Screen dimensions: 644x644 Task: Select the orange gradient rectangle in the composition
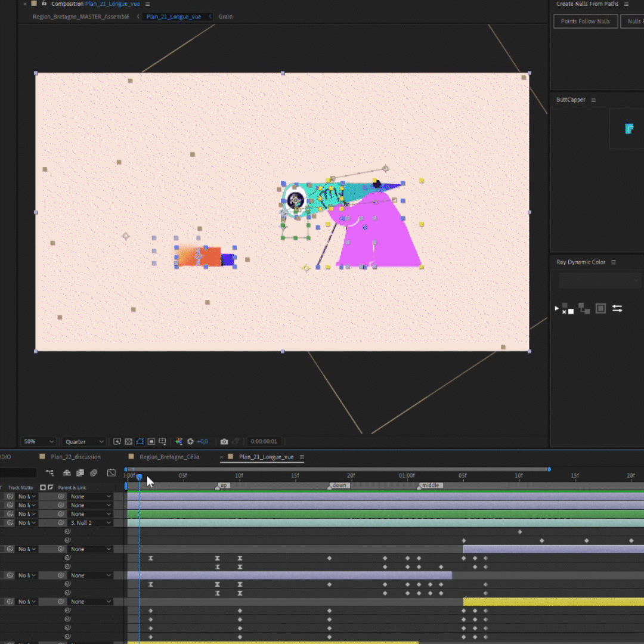pyautogui.click(x=199, y=256)
